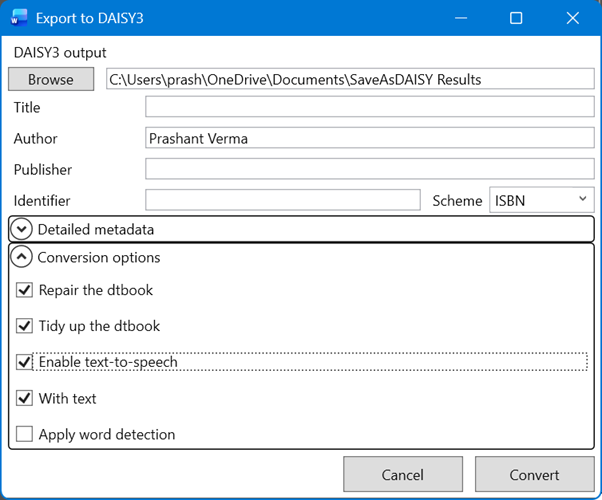Disable Enable text-to-speech checkbox
Image resolution: width=602 pixels, height=500 pixels.
[24, 362]
